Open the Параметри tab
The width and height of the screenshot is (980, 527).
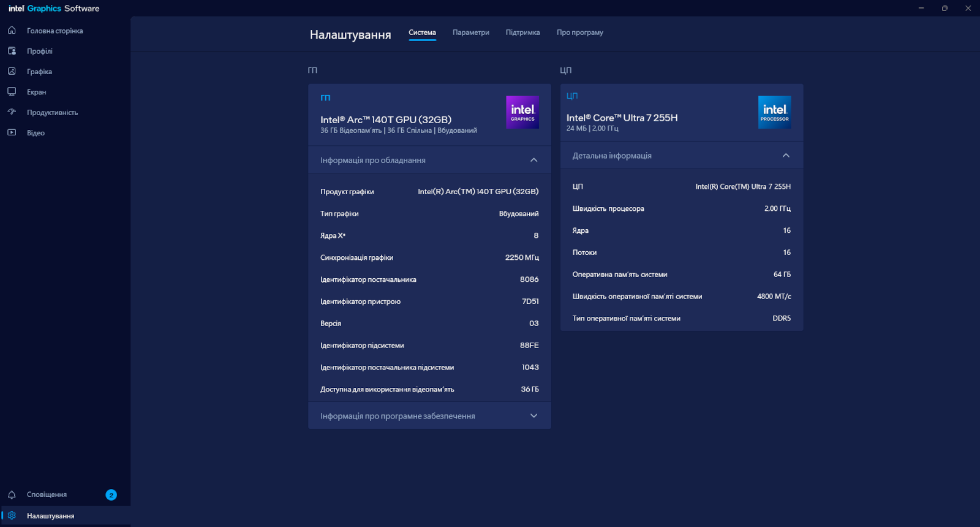coord(471,32)
